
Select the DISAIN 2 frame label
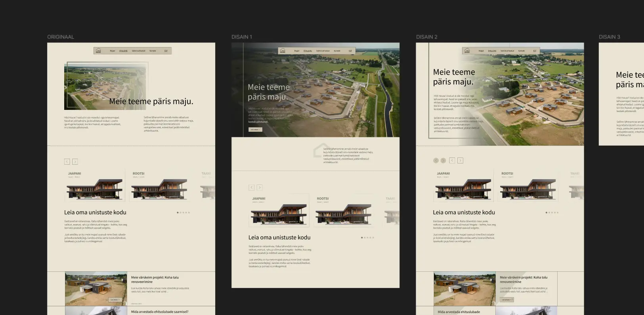pos(426,37)
